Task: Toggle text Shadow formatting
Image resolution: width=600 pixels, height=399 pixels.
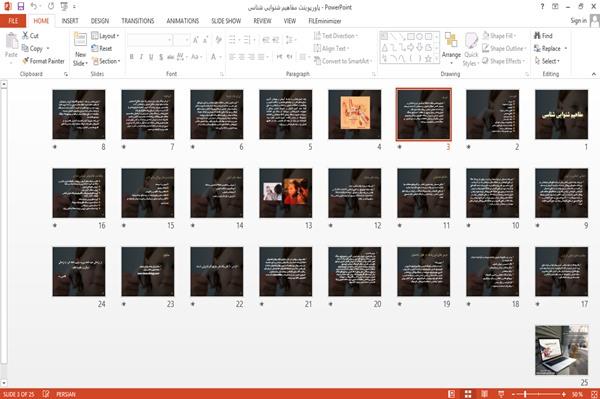Action: coord(161,57)
